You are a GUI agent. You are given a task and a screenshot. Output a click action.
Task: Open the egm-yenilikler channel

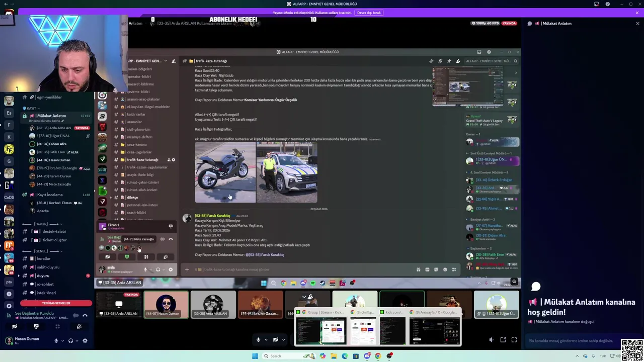[x=49, y=97]
